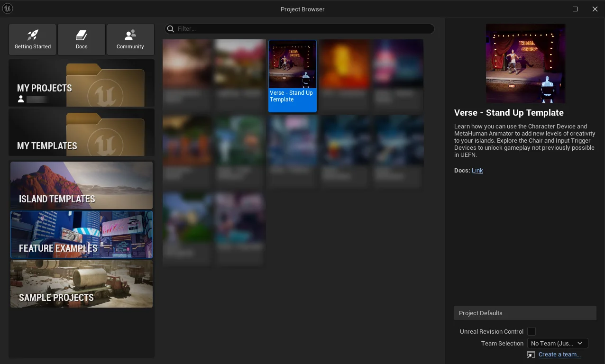This screenshot has width=605, height=364.
Task: Maximize the Project Browser window
Action: (x=575, y=9)
